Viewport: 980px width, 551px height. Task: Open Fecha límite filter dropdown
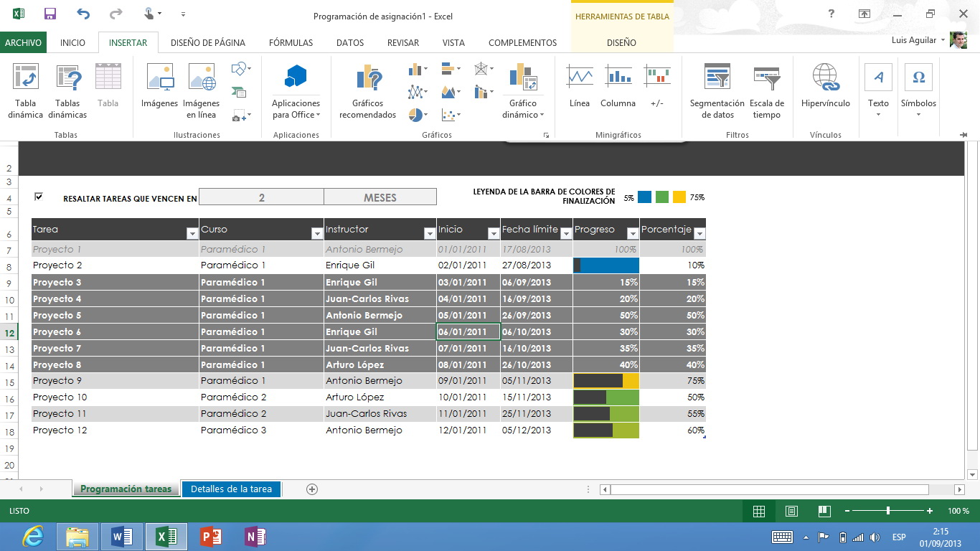click(565, 233)
